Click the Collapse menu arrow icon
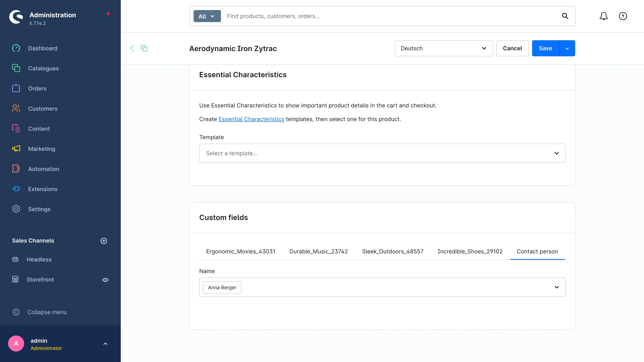The height and width of the screenshot is (362, 644). [x=16, y=312]
